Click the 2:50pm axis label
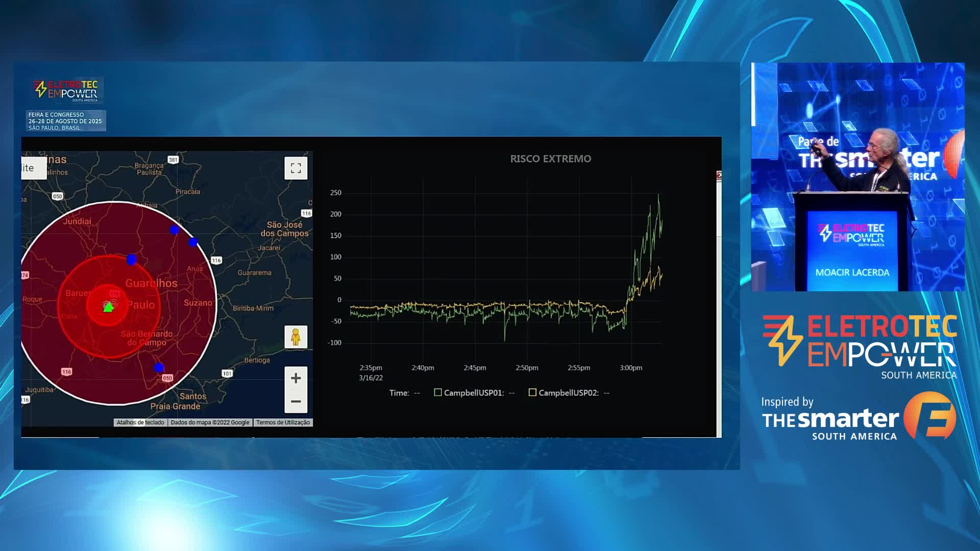 527,367
